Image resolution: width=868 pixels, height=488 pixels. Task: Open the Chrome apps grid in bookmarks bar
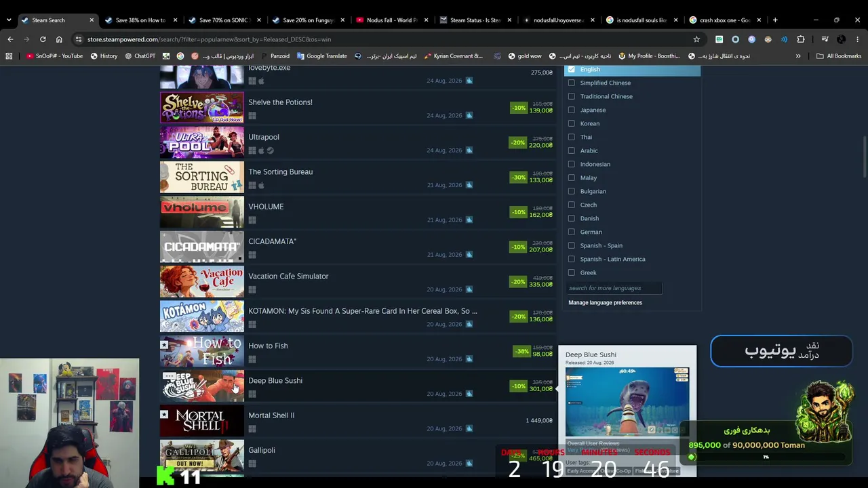[x=9, y=56]
